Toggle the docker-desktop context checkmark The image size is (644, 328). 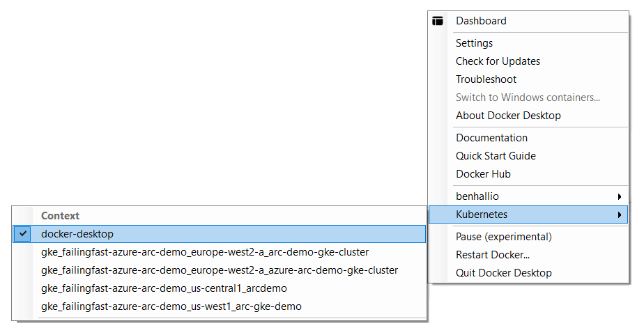pos(23,234)
